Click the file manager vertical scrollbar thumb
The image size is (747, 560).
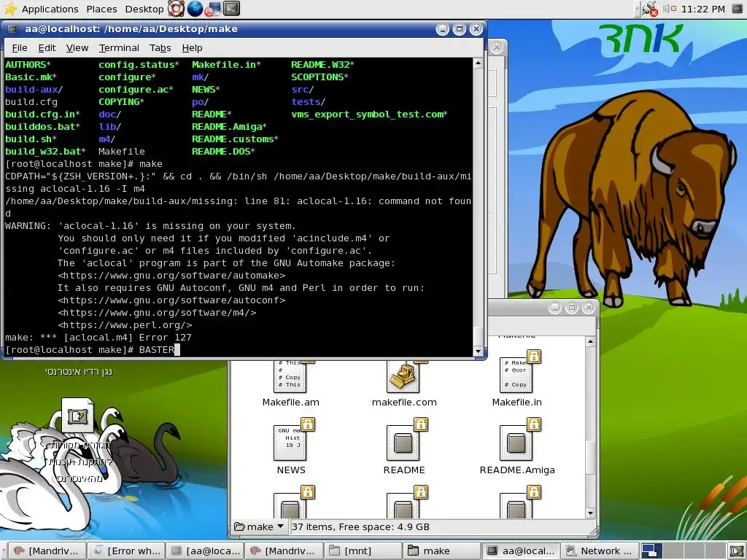(x=590, y=457)
